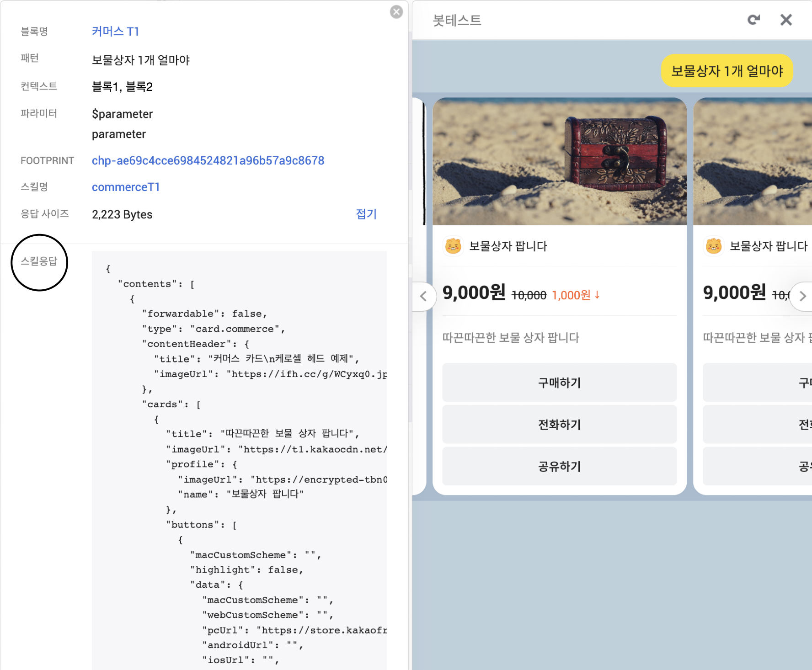Screen dimensions: 812x670
Task: Close the block detail panel
Action: pos(396,12)
